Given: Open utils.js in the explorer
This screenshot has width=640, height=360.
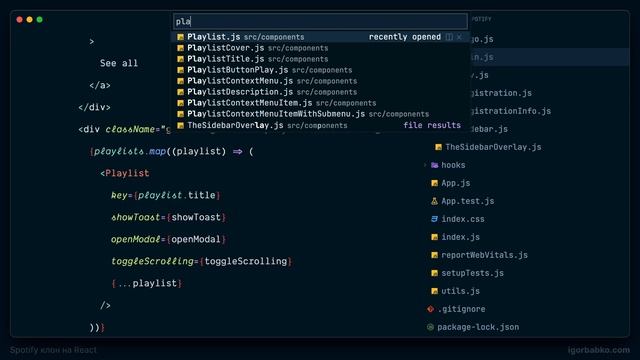Looking at the screenshot, I should tap(460, 291).
